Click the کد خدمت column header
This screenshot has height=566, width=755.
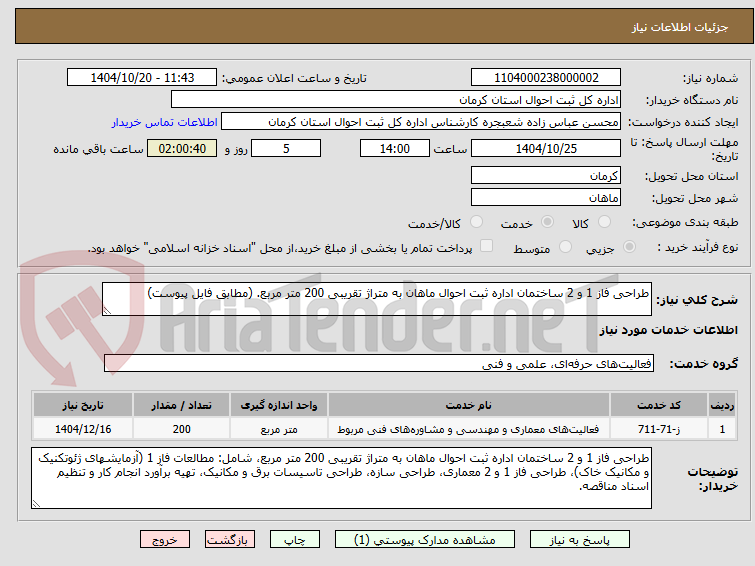(x=659, y=405)
